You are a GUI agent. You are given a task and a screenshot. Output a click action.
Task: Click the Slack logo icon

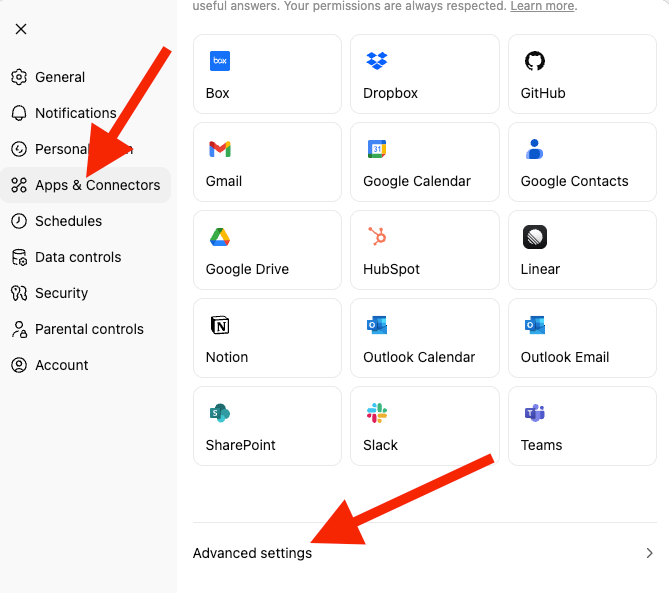377,413
